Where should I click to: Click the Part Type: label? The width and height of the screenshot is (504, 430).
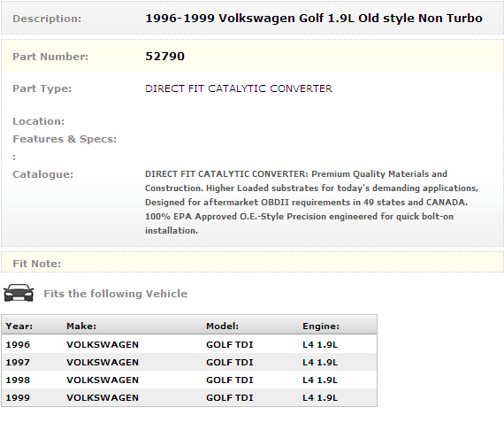pos(42,88)
